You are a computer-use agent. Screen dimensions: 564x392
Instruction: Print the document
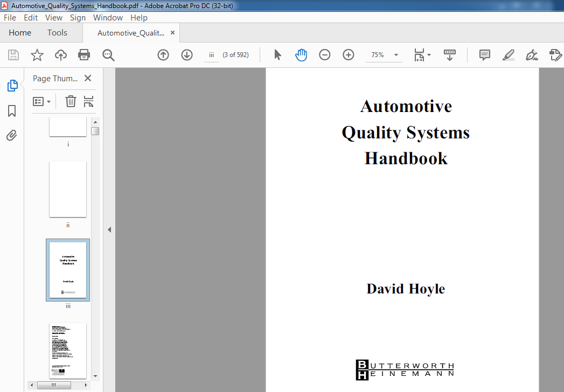coord(84,55)
